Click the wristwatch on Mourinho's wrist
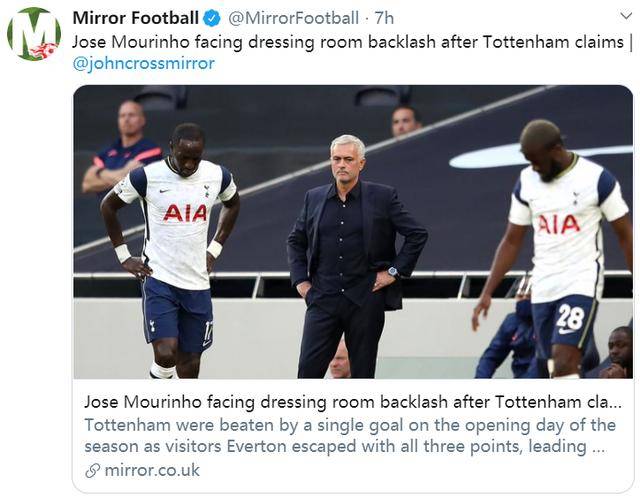The width and height of the screenshot is (640, 498). click(x=393, y=271)
